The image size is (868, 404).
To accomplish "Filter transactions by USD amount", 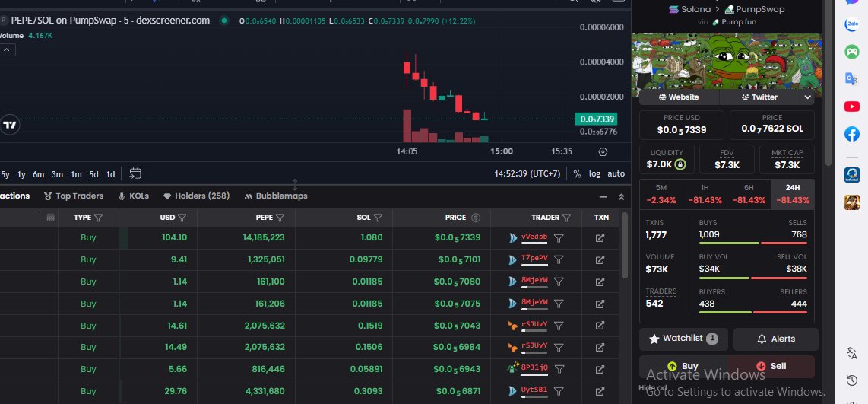I will (182, 218).
